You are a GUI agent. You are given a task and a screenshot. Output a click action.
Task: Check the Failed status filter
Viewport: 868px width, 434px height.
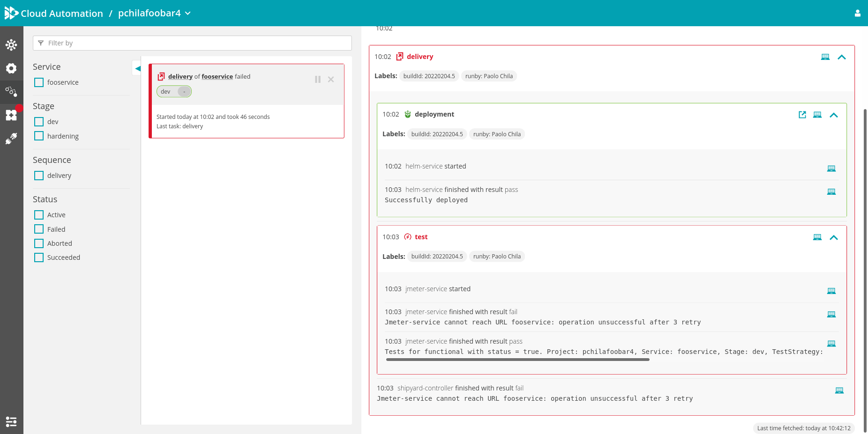pos(39,229)
